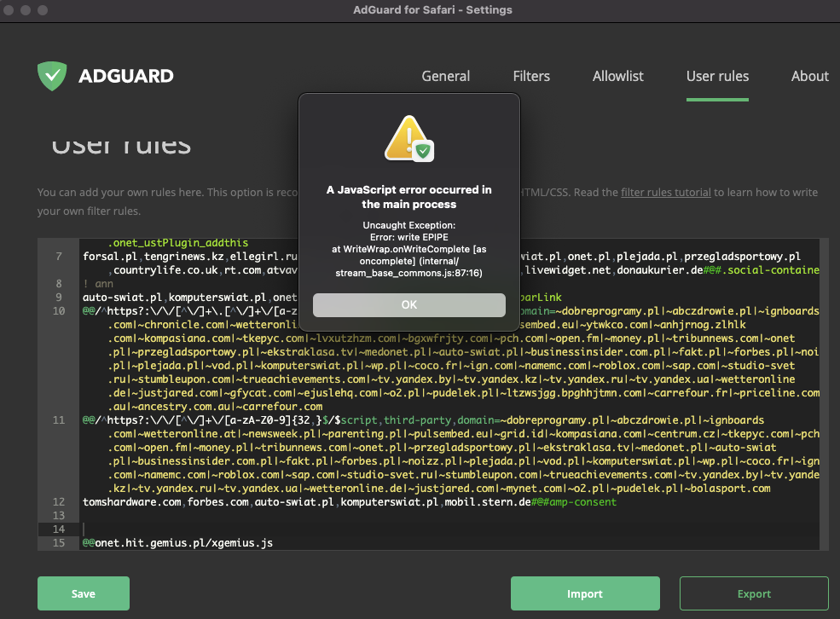Save the user rules
840x619 pixels.
(83, 593)
